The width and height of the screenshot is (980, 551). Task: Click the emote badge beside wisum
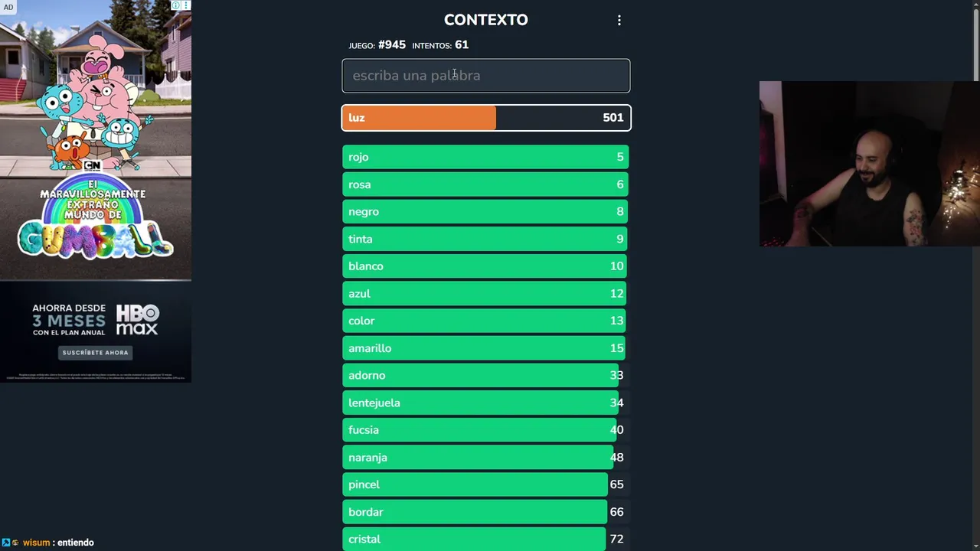[x=15, y=543]
